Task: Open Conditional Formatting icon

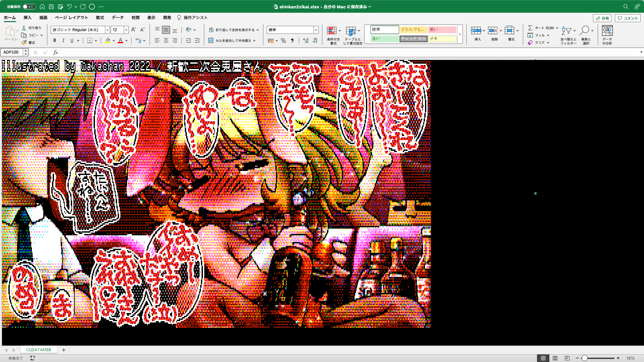Action: coord(332,31)
